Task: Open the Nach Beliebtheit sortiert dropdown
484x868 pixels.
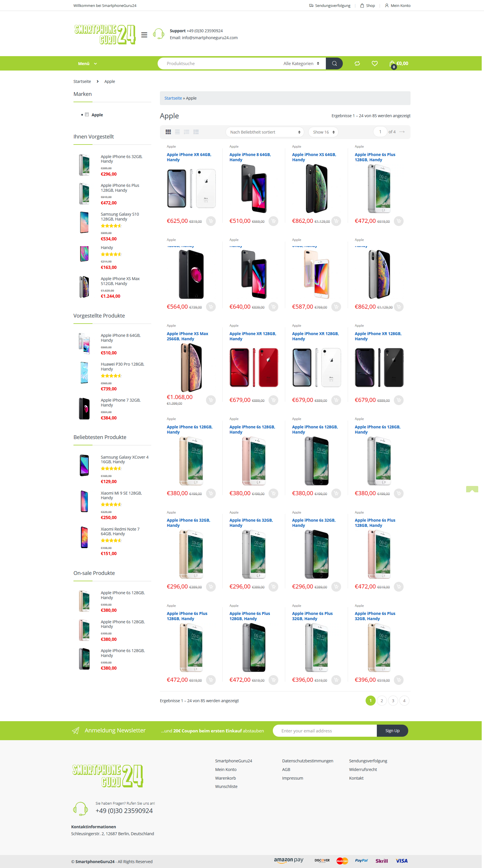Action: (x=265, y=132)
